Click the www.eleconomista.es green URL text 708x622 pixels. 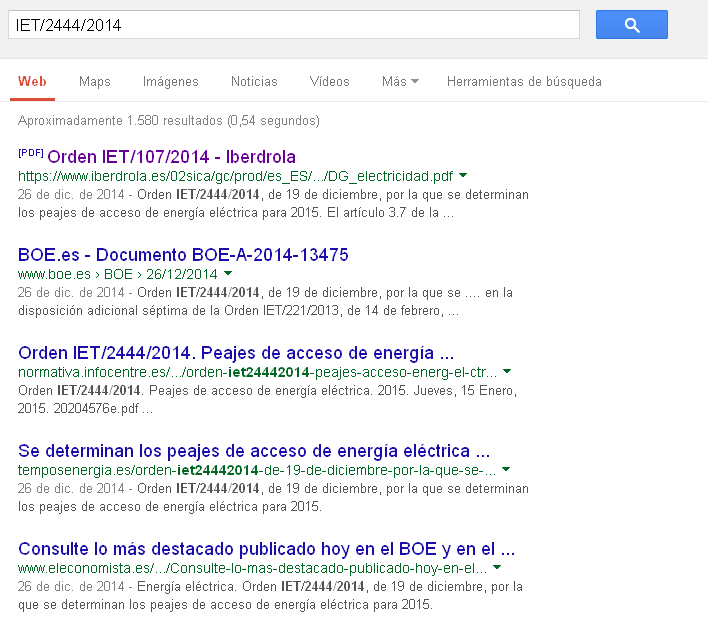252,568
